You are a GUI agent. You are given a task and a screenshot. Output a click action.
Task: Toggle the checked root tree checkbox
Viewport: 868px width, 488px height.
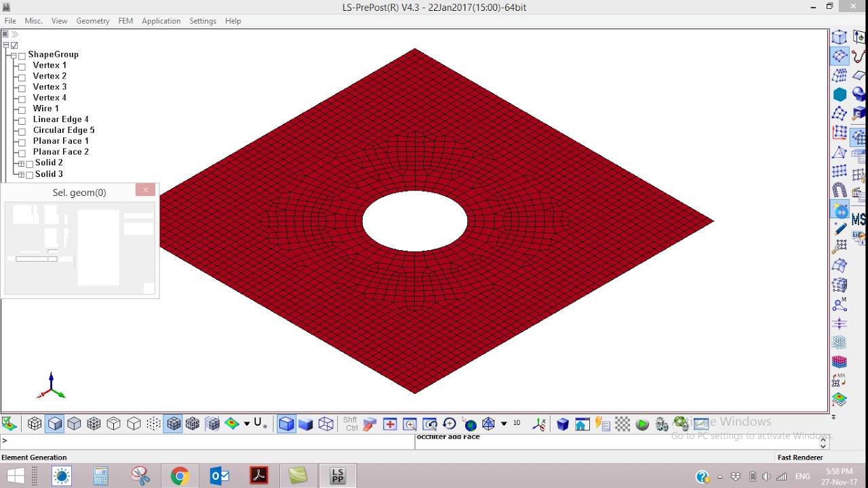click(x=14, y=45)
